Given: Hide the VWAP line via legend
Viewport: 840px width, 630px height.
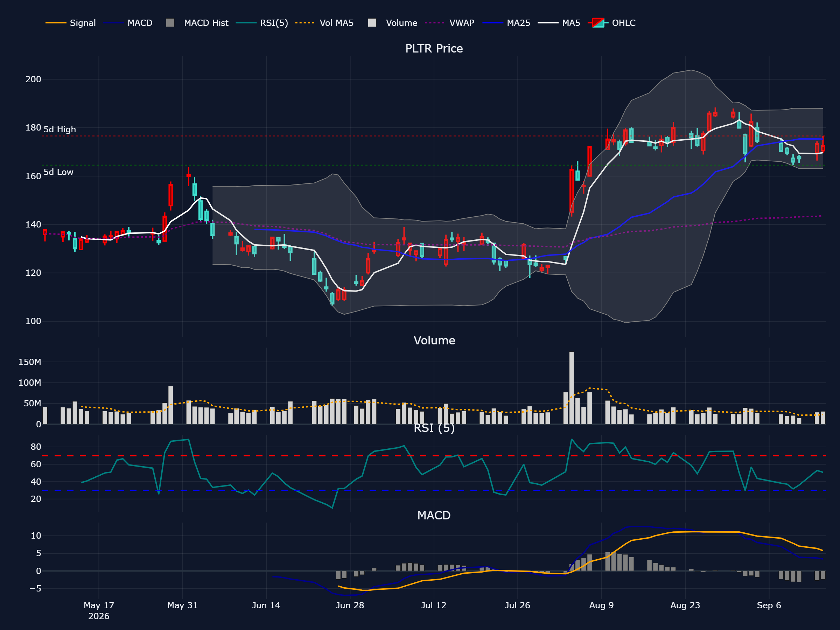Looking at the screenshot, I should [x=450, y=23].
